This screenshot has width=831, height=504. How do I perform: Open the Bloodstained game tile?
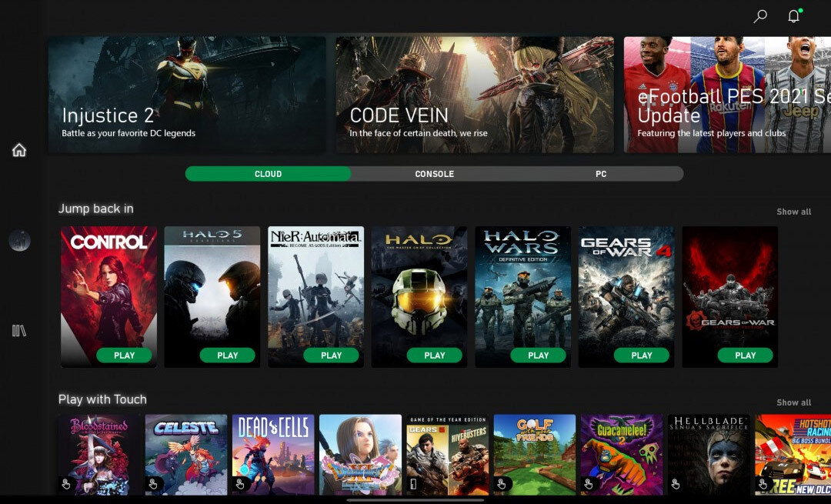pos(99,455)
